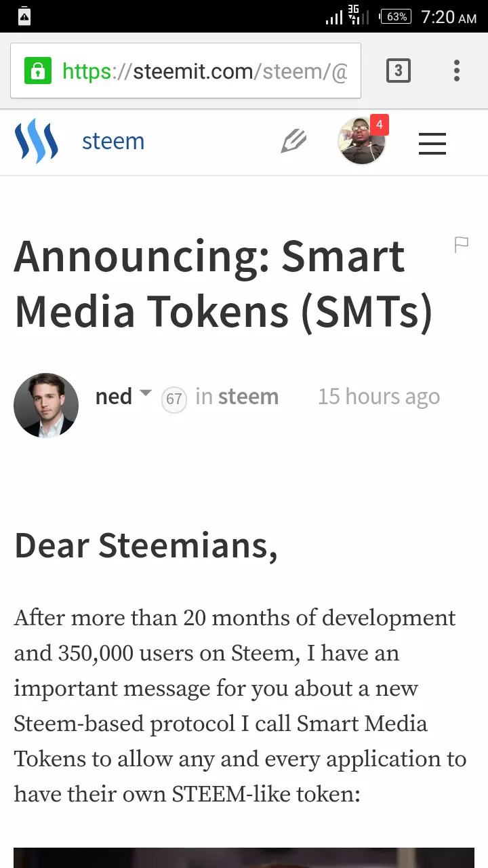Click the 15 hours ago timestamp
This screenshot has height=868, width=488.
379,397
